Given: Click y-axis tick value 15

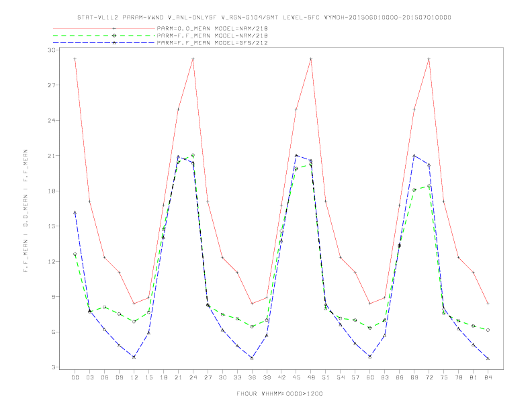Looking at the screenshot, I should click(x=52, y=226).
